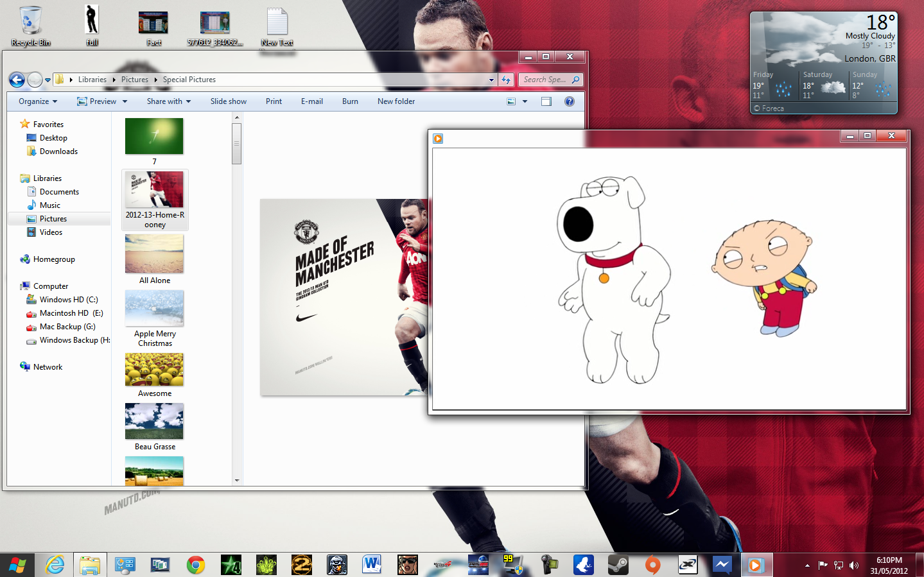The height and width of the screenshot is (577, 924).
Task: Select the 'full' desktop icon
Action: click(x=92, y=26)
